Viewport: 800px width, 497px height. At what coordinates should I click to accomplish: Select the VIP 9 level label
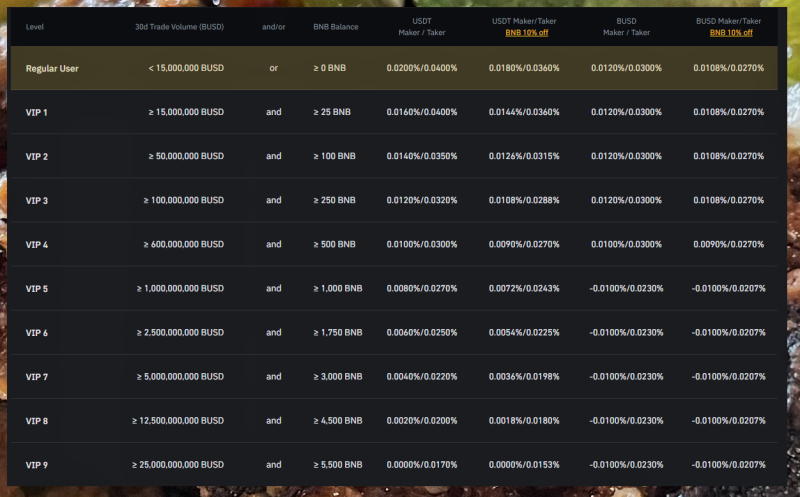37,465
